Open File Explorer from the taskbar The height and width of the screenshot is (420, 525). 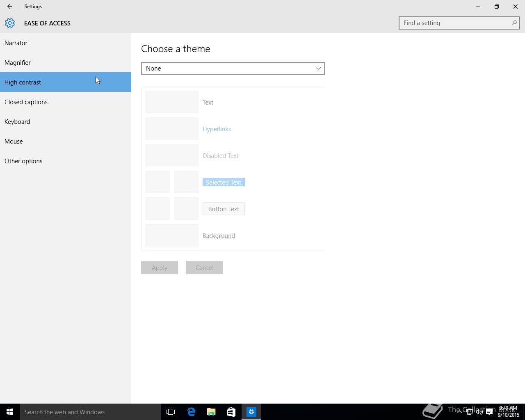click(x=211, y=412)
